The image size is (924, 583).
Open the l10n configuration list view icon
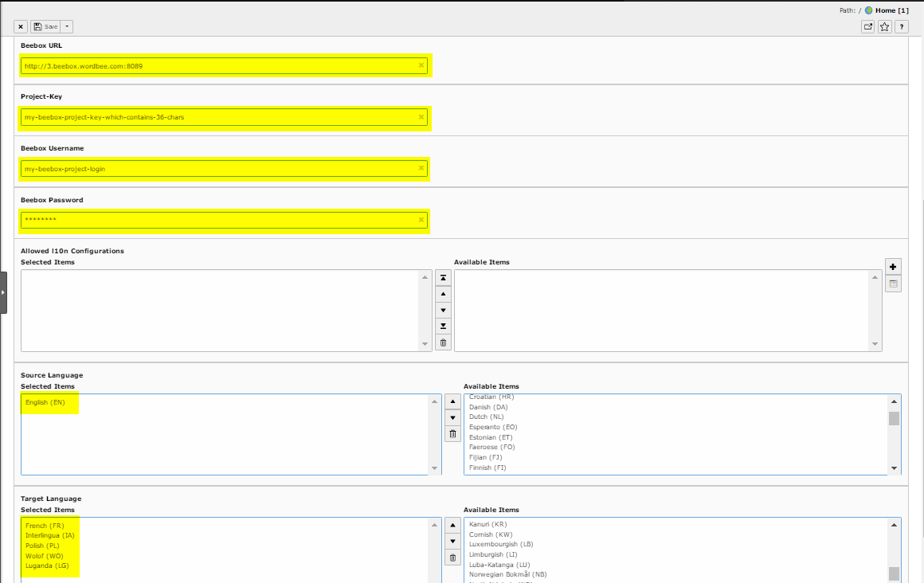(893, 284)
